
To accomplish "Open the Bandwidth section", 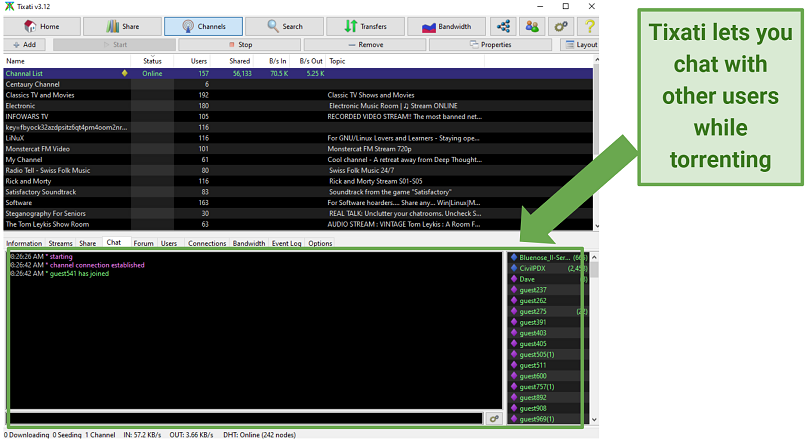I will 446,26.
